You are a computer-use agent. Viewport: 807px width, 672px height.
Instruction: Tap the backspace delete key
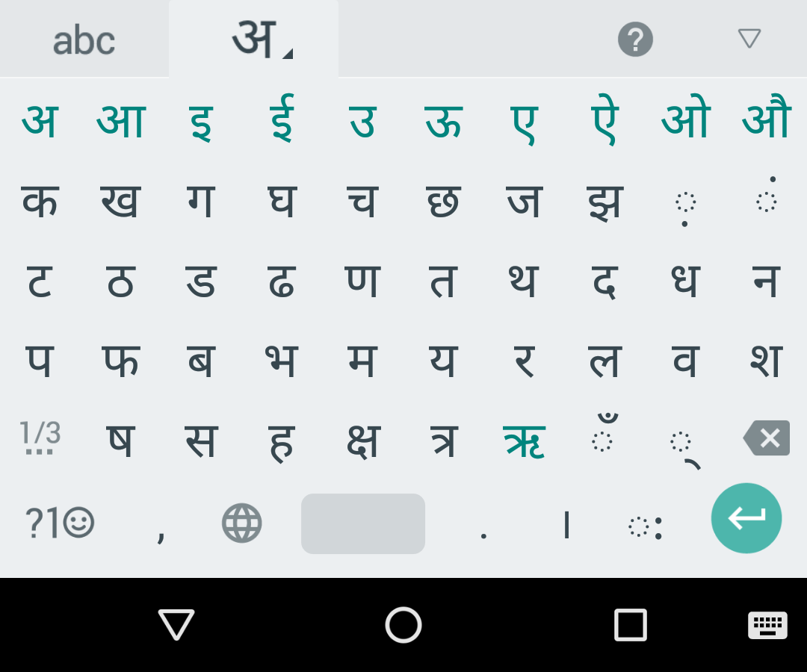(x=767, y=438)
